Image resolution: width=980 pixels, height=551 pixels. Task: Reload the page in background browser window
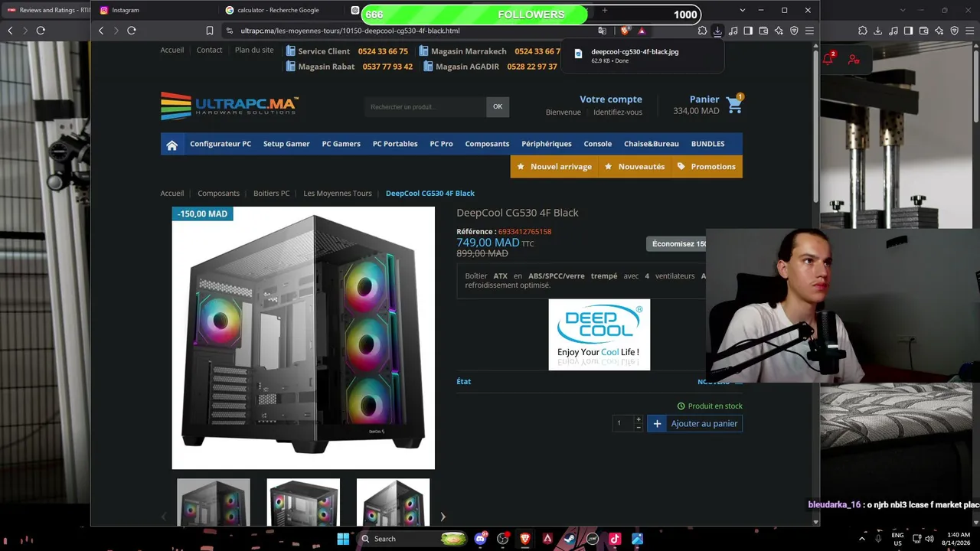point(41,31)
